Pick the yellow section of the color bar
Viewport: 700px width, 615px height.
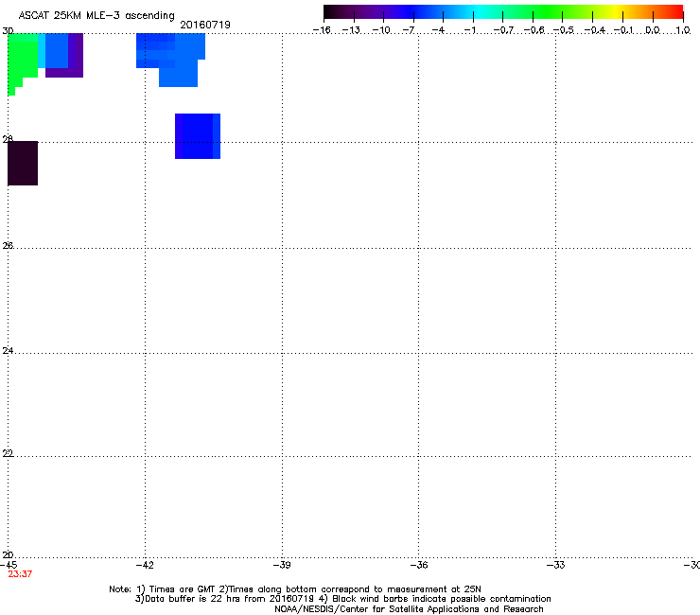[616, 12]
